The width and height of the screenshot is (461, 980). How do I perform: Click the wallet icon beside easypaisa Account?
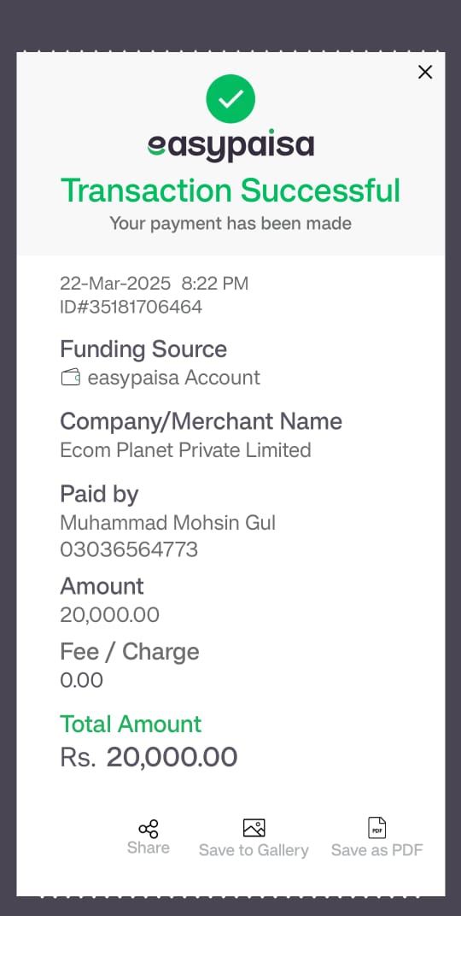click(x=70, y=378)
